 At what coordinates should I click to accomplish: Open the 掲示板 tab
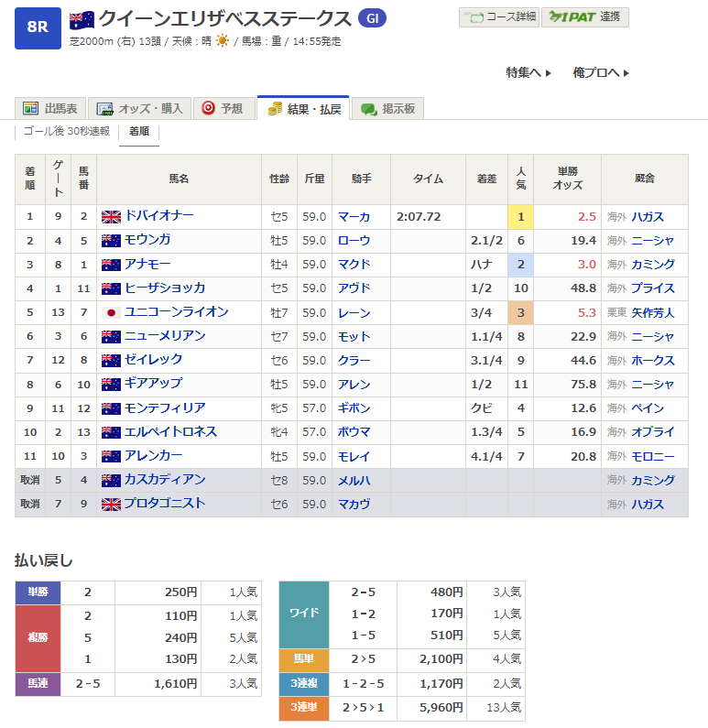point(388,108)
